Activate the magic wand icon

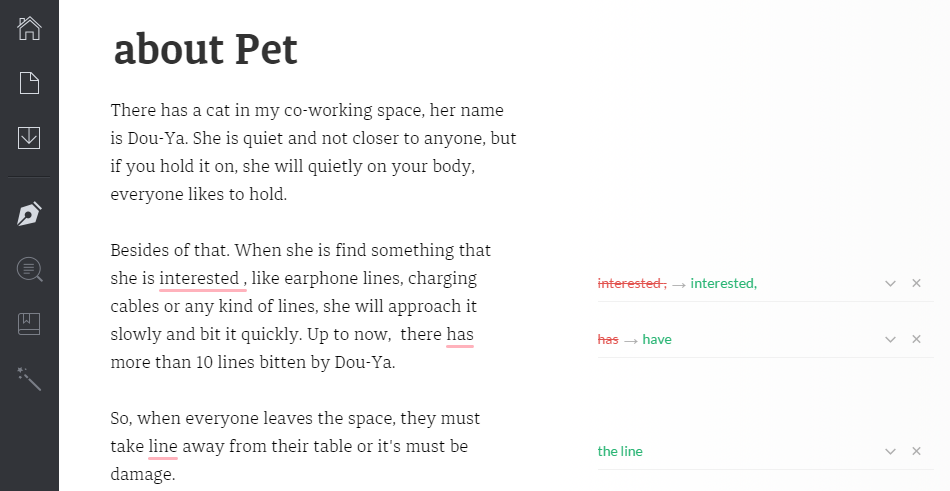[x=29, y=378]
